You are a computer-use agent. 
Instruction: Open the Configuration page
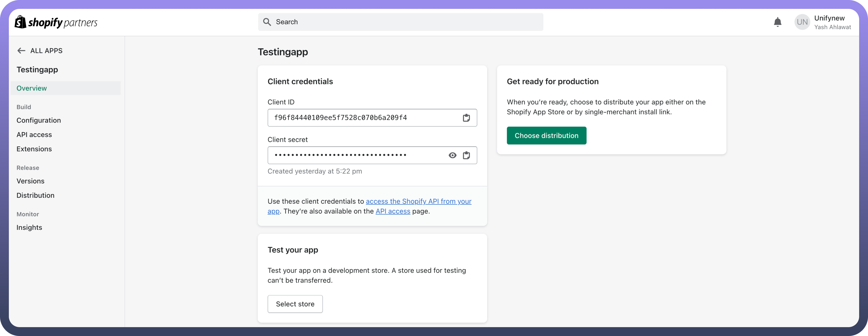[x=39, y=120]
